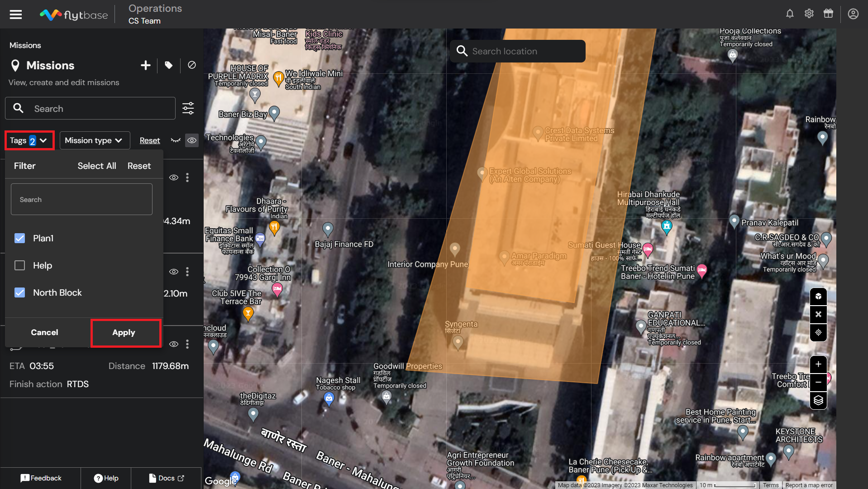Open the user account profile icon

[x=853, y=14]
